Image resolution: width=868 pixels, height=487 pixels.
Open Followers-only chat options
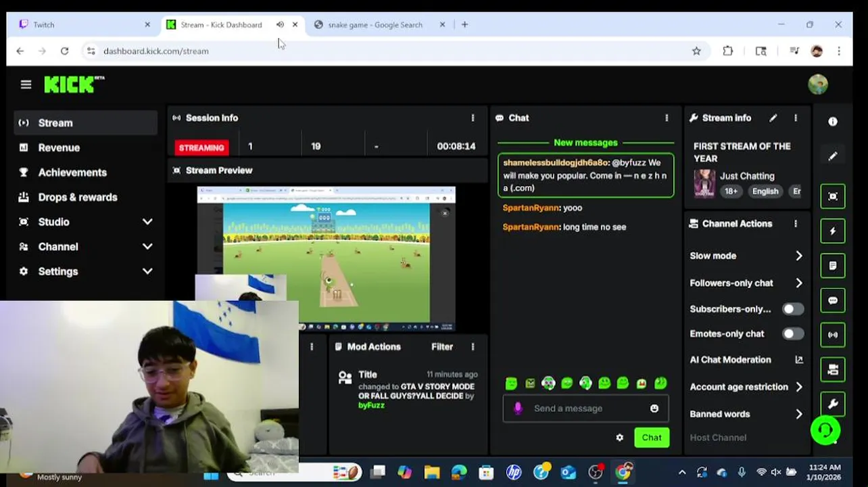(x=746, y=283)
